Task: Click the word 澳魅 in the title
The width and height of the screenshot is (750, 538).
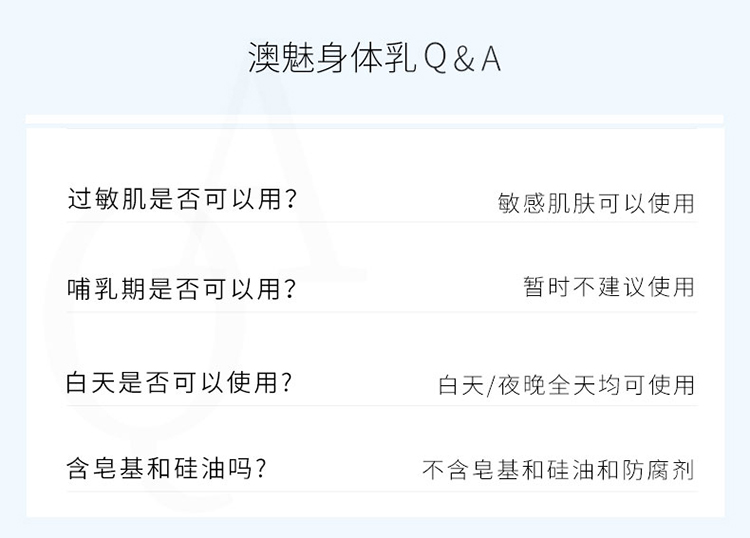Action: pos(281,58)
